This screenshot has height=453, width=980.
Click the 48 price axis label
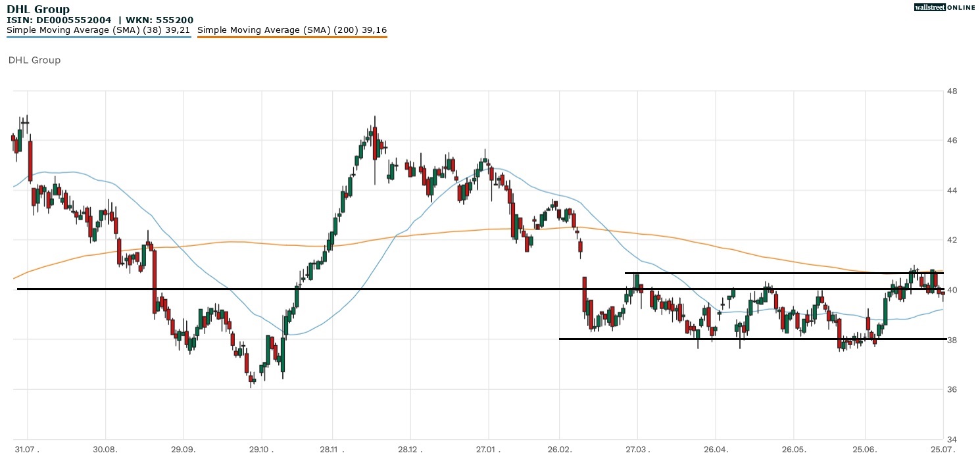(x=951, y=91)
